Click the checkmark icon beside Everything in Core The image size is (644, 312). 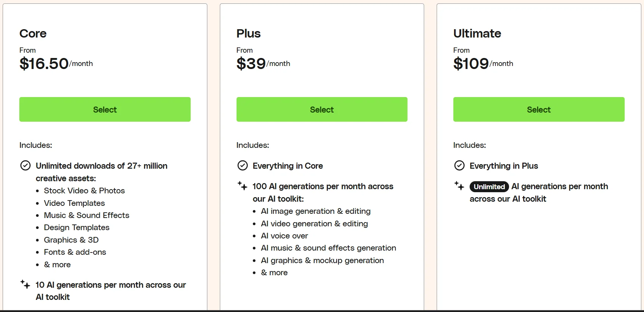click(242, 166)
